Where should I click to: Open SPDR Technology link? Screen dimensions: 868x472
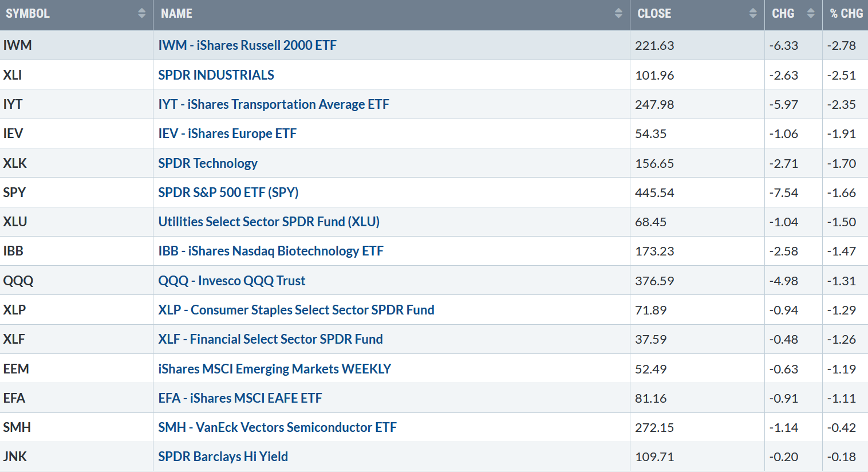tap(208, 163)
